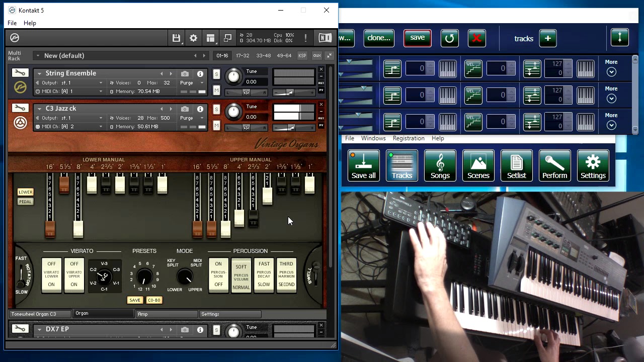Click the clone... button

click(x=379, y=38)
